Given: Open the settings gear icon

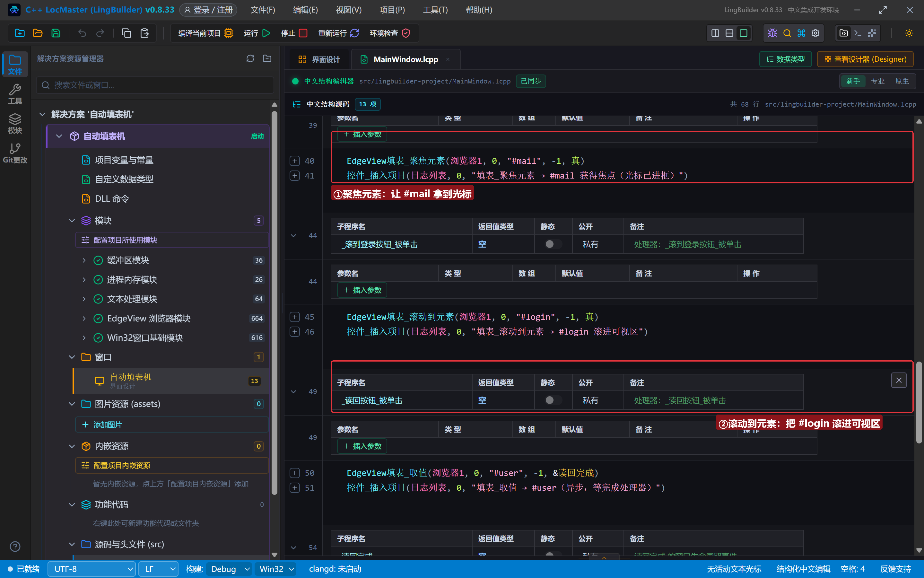Looking at the screenshot, I should point(815,33).
